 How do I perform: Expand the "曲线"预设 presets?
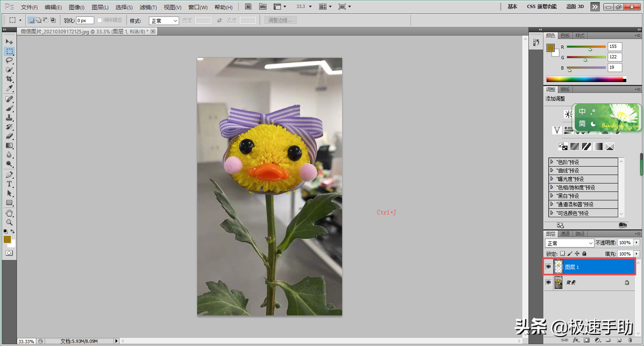[552, 170]
